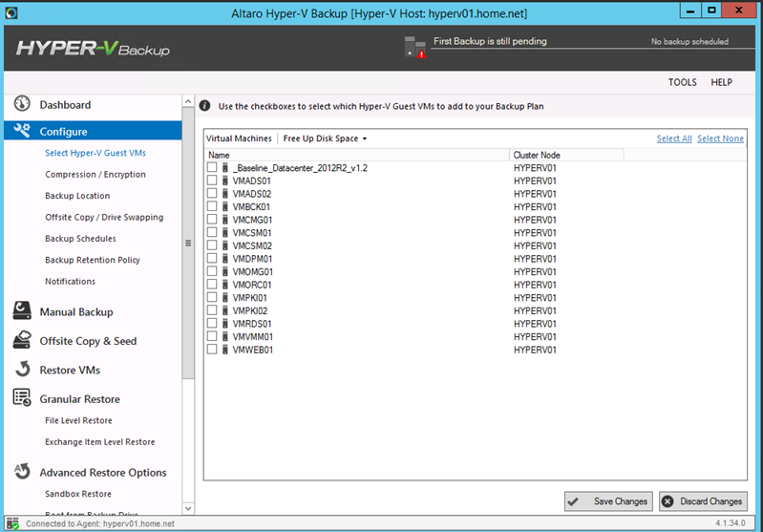The width and height of the screenshot is (763, 532).
Task: Click the agent connection status icon
Action: coord(12,523)
